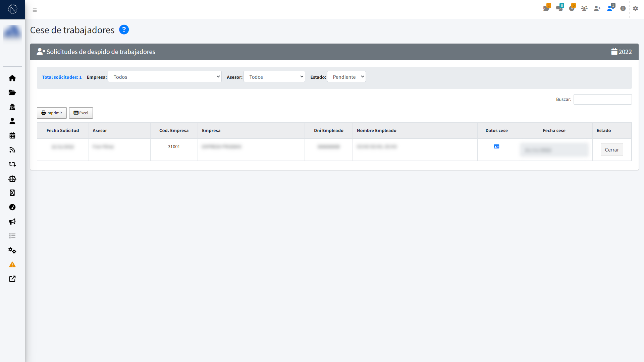Open the Datos cese card icon
Viewport: 644px width, 362px height.
pos(496,146)
